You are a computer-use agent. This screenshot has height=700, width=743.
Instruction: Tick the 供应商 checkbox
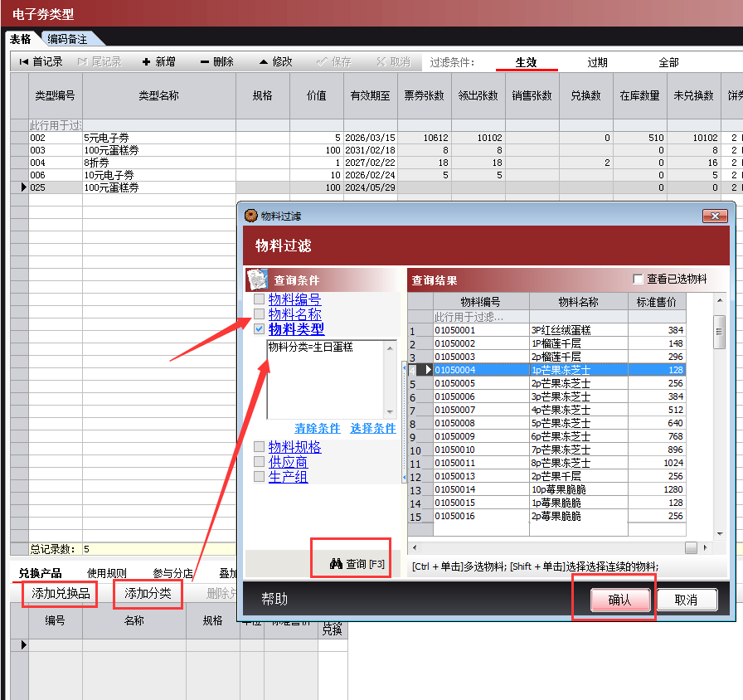point(260,462)
